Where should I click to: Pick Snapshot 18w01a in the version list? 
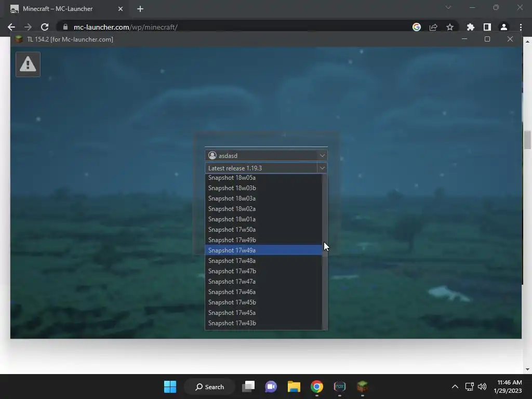click(x=263, y=219)
